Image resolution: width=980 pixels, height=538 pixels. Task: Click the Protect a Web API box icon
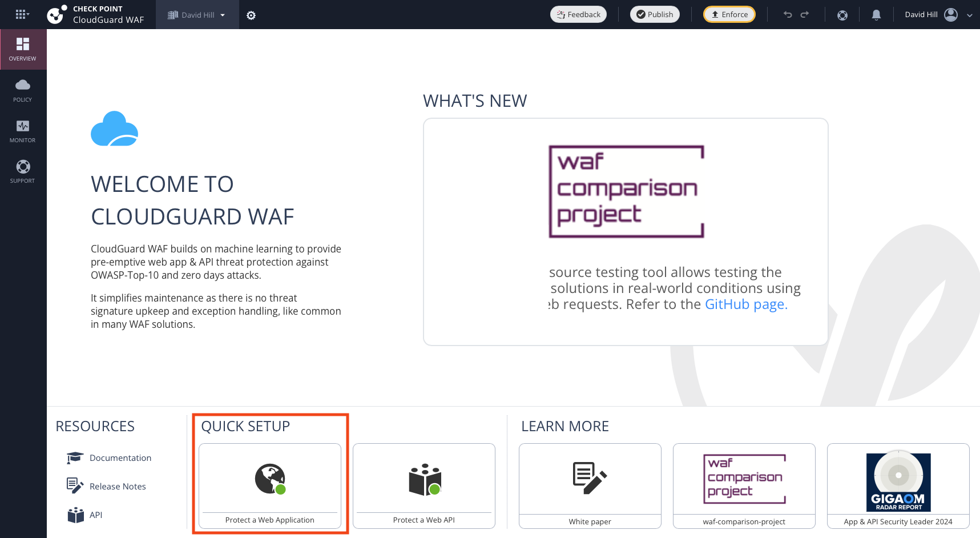[425, 479]
